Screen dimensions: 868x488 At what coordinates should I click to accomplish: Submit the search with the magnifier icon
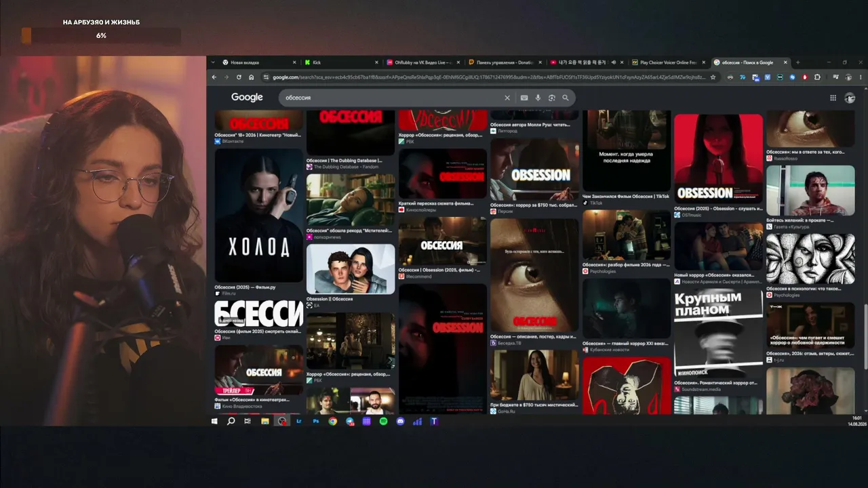click(x=566, y=98)
